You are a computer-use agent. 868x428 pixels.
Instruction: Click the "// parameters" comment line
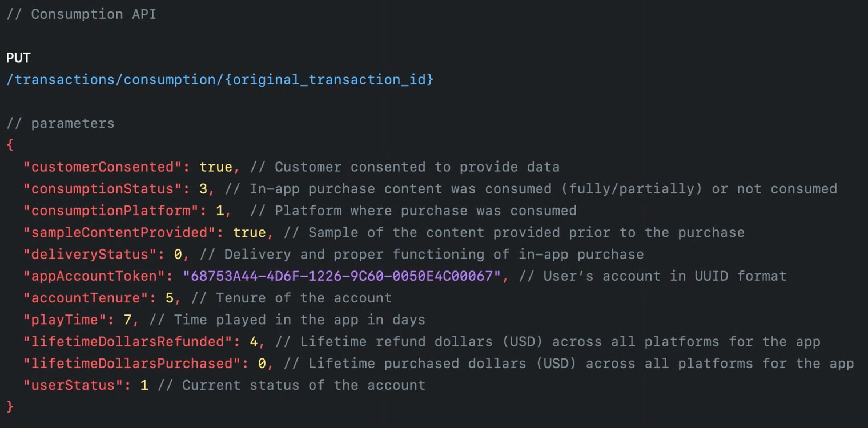click(x=61, y=123)
